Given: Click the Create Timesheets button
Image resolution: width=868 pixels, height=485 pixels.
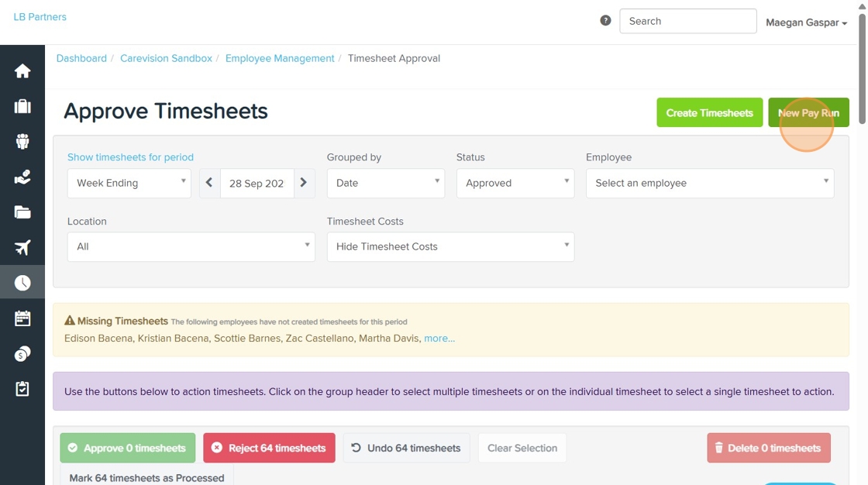Looking at the screenshot, I should click(x=709, y=112).
